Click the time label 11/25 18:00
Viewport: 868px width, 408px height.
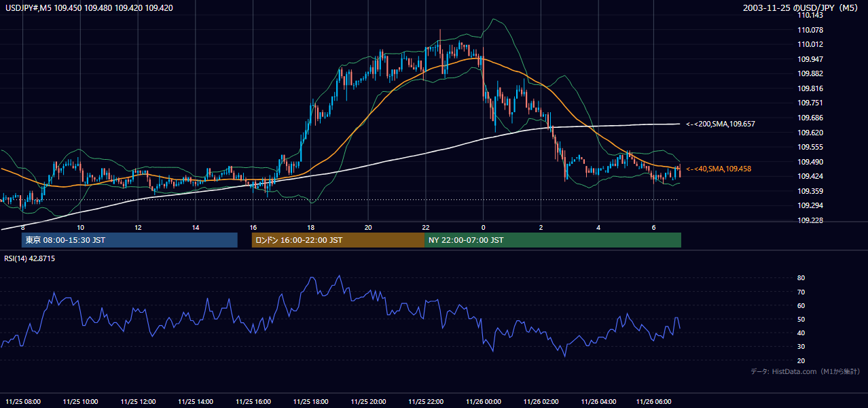[x=310, y=401]
